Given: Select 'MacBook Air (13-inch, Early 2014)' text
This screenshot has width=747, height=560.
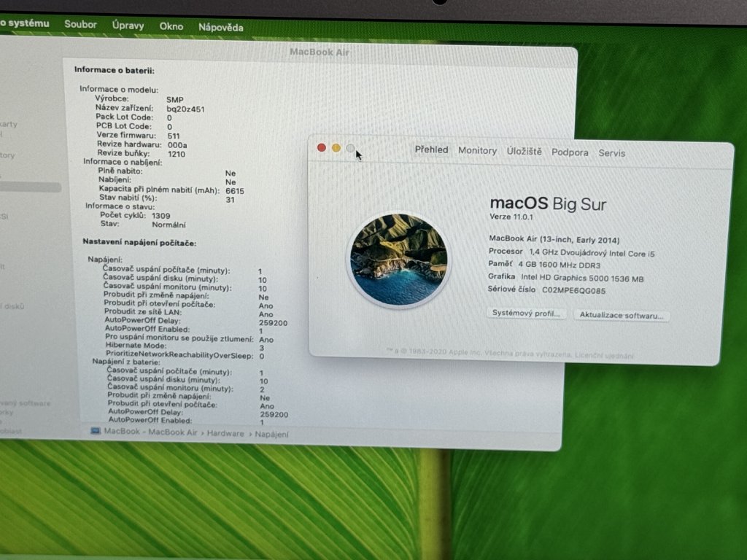Looking at the screenshot, I should click(554, 239).
